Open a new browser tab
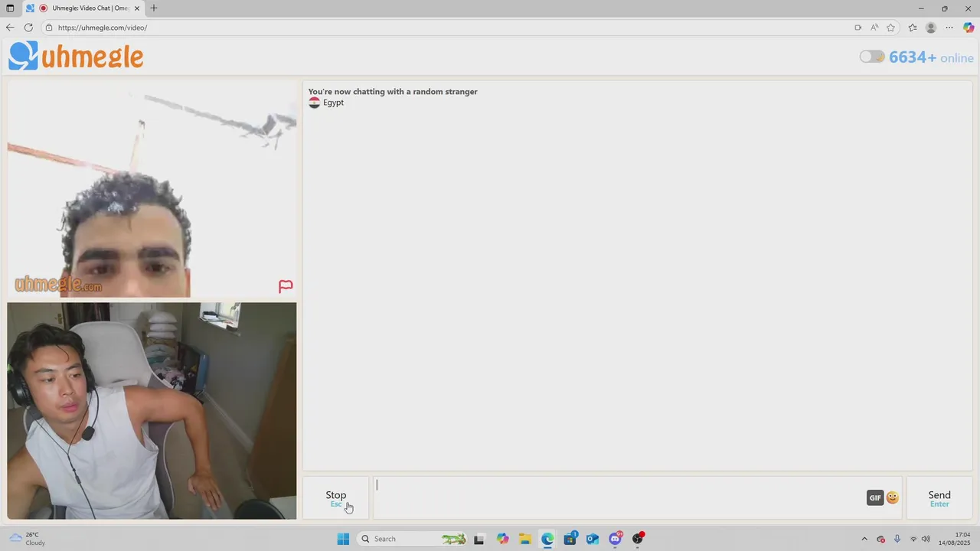Viewport: 980px width, 551px height. [x=154, y=8]
